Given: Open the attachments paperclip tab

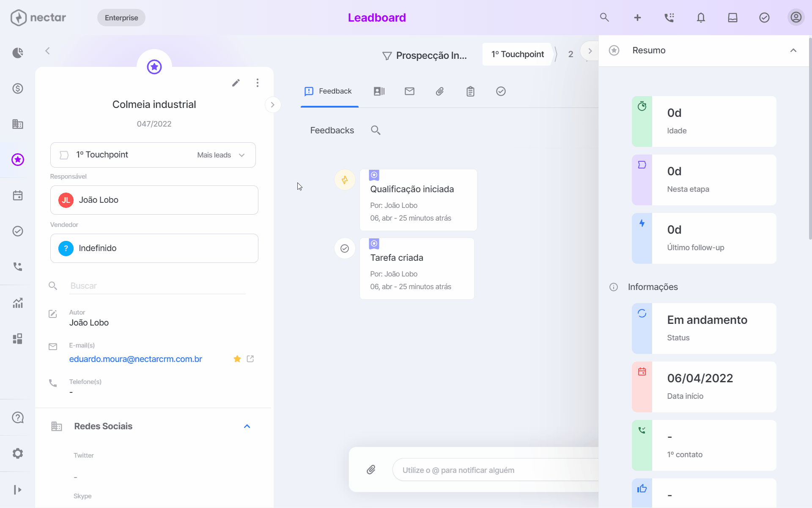Looking at the screenshot, I should coord(440,91).
